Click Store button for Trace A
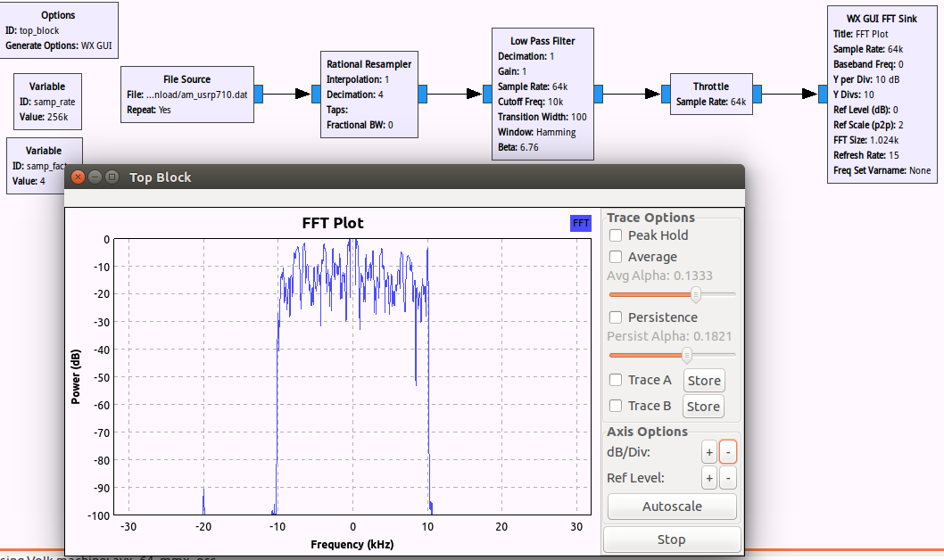Viewport: 944px width, 560px height. point(703,381)
